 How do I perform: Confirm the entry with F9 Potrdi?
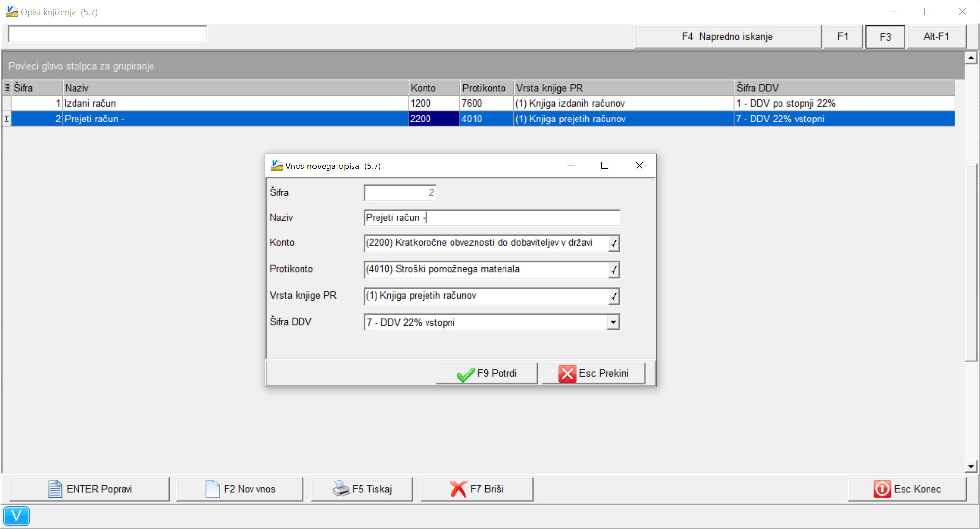click(x=487, y=374)
